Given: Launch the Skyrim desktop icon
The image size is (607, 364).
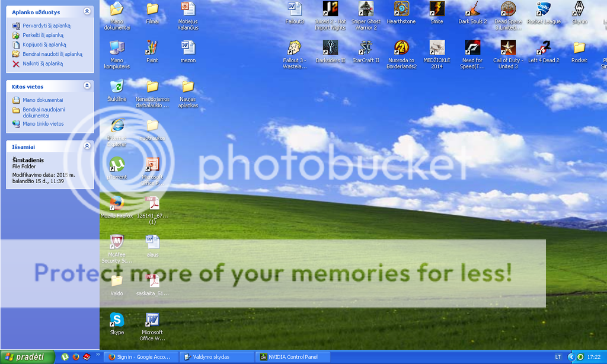Looking at the screenshot, I should coord(579,9).
